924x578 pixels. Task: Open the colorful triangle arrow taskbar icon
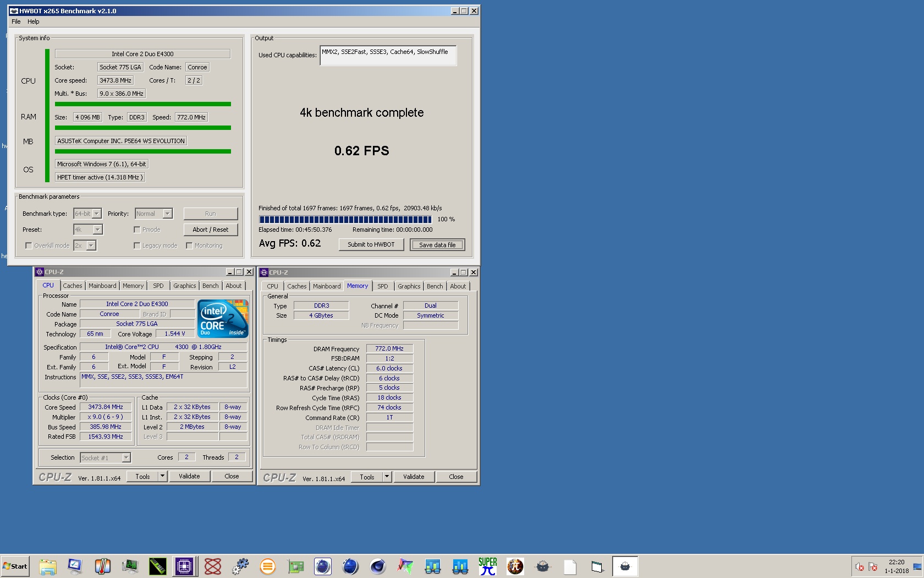[x=405, y=566]
